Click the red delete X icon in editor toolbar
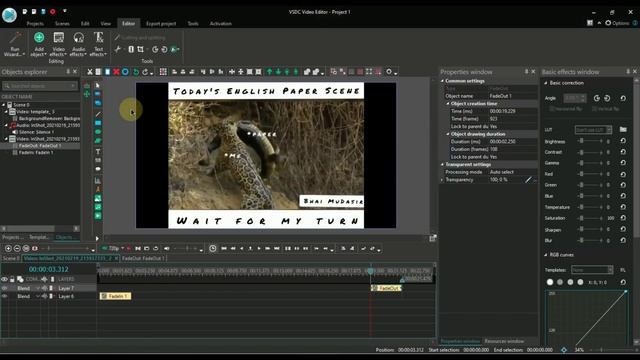 coord(116,72)
